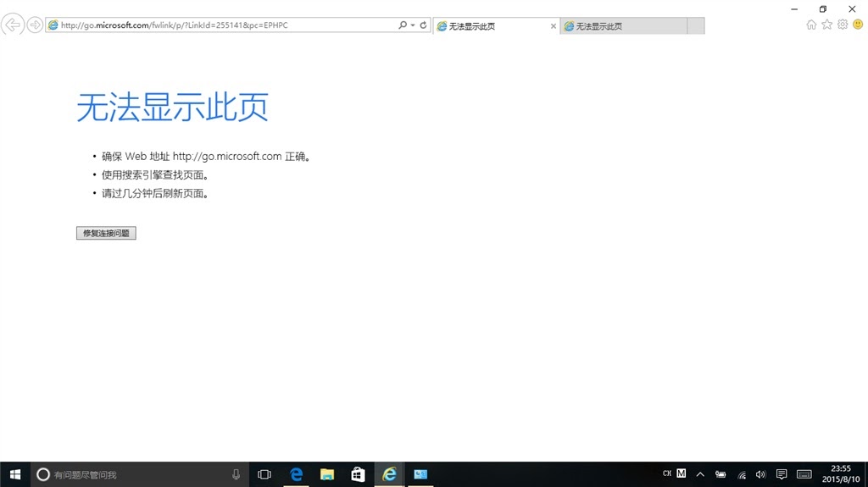Switch to the second 无法显示此页 tab
The height and width of the screenshot is (487, 868).
coord(623,26)
